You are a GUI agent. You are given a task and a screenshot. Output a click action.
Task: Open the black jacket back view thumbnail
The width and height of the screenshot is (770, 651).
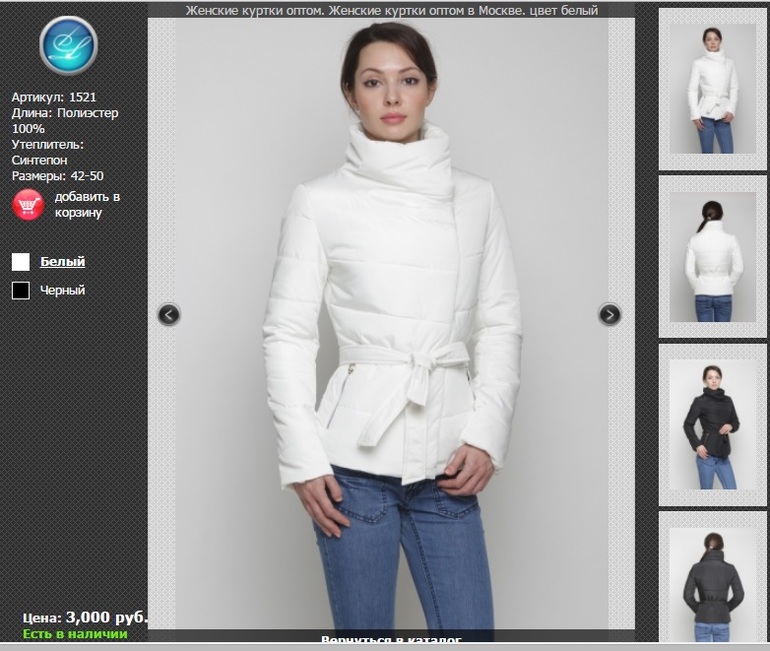[712, 578]
